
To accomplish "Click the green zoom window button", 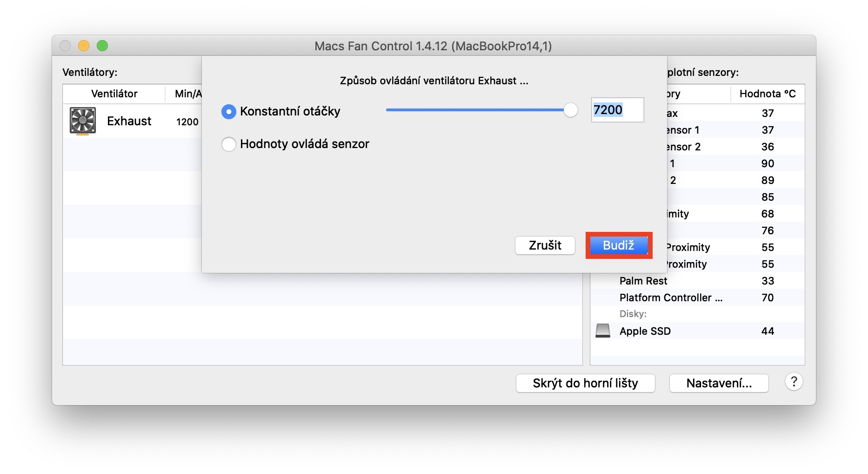I will coord(102,46).
